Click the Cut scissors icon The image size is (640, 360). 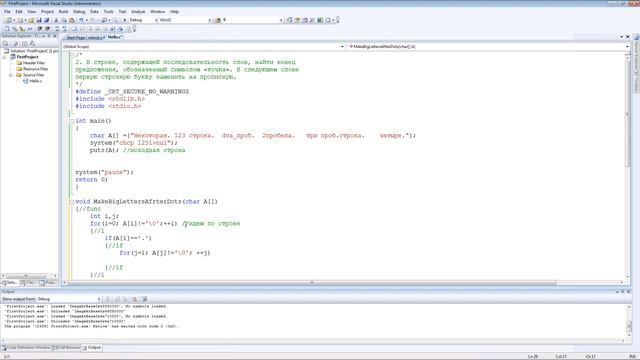coord(56,20)
